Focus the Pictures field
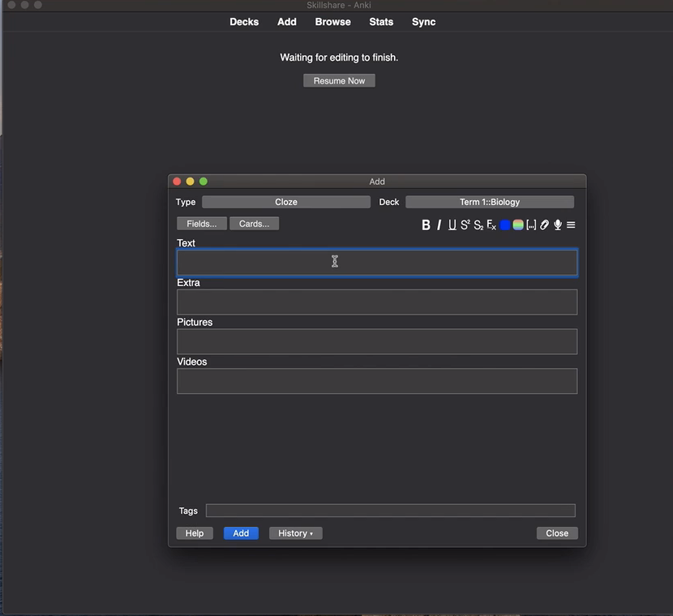 tap(377, 341)
